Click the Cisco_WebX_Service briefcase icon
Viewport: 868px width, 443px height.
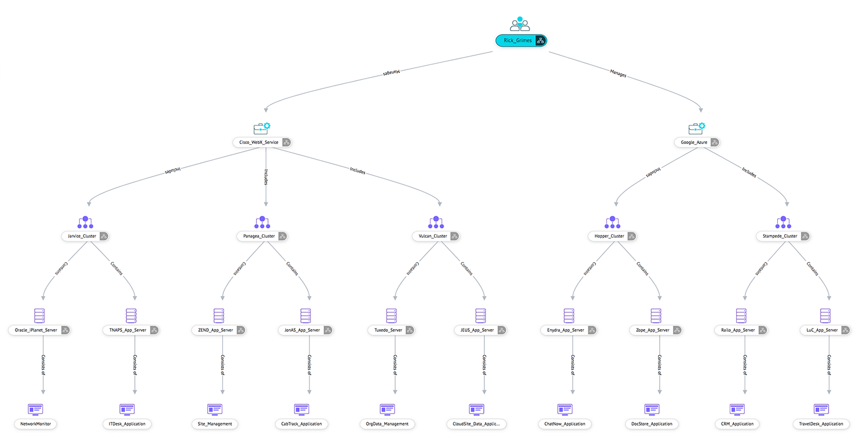tap(262, 128)
